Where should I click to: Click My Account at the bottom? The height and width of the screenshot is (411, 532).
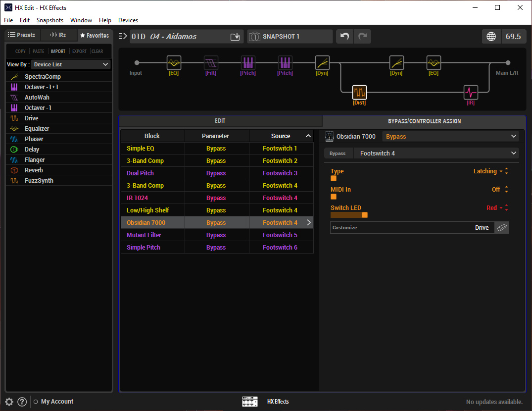[57, 402]
